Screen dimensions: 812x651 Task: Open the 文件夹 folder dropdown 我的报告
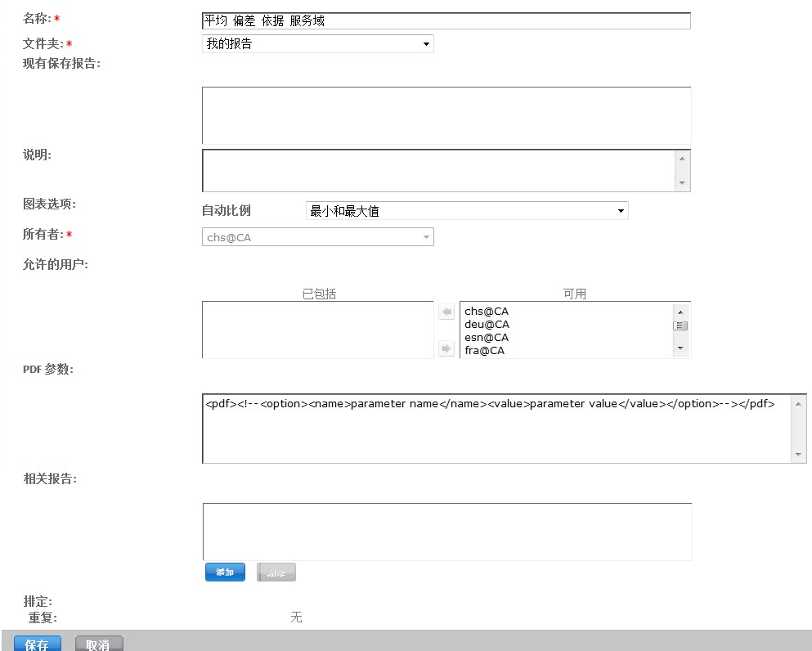point(317,43)
